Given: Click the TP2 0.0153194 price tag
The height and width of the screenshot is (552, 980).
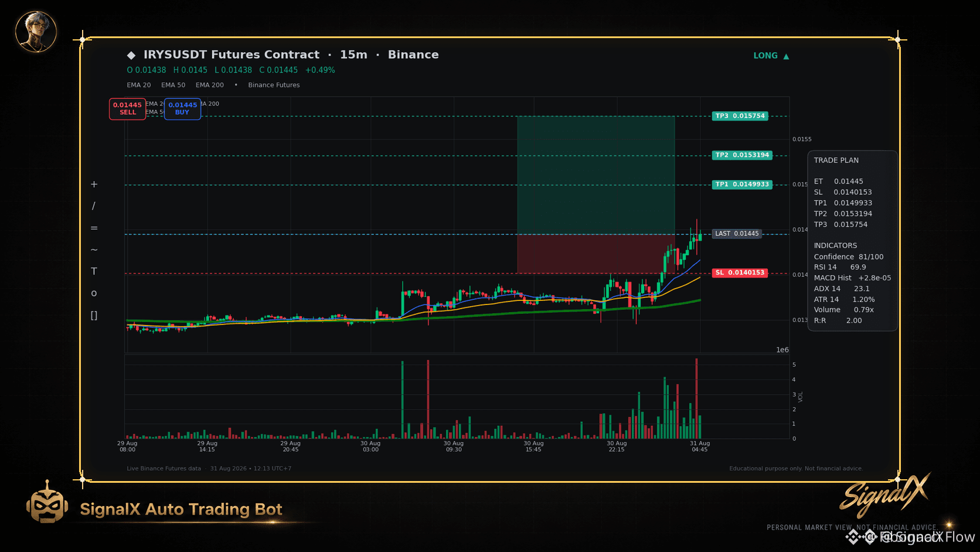Looking at the screenshot, I should pyautogui.click(x=742, y=155).
